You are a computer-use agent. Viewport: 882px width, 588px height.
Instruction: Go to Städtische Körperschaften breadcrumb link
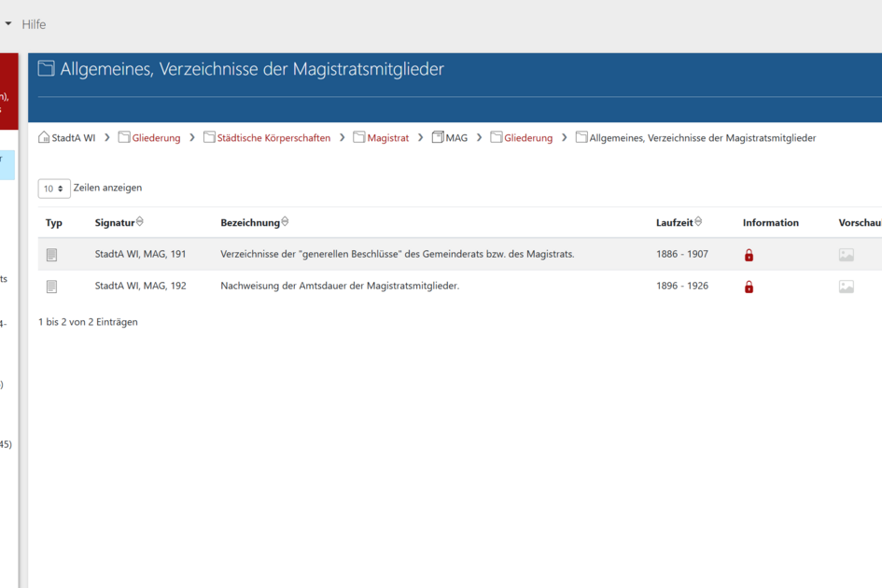tap(273, 138)
